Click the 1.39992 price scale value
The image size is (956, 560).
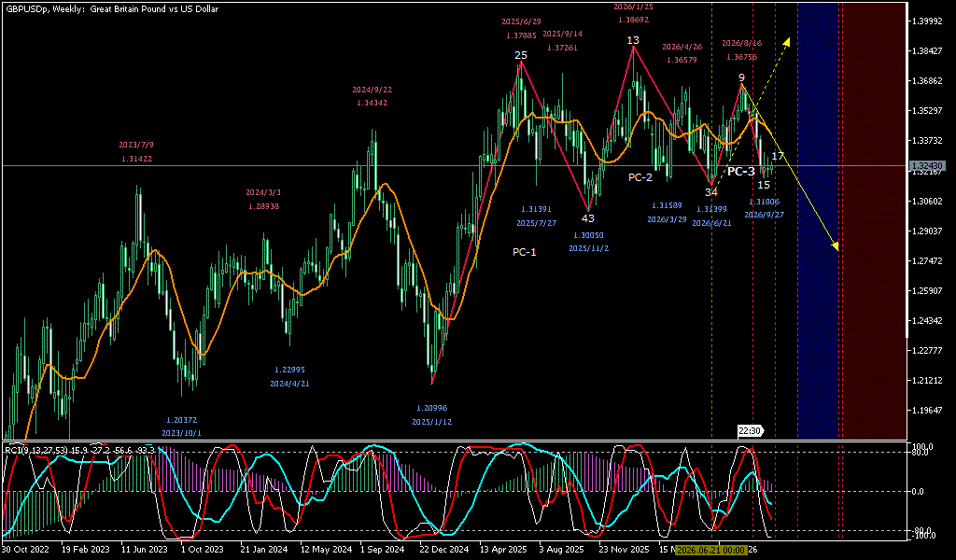click(927, 21)
